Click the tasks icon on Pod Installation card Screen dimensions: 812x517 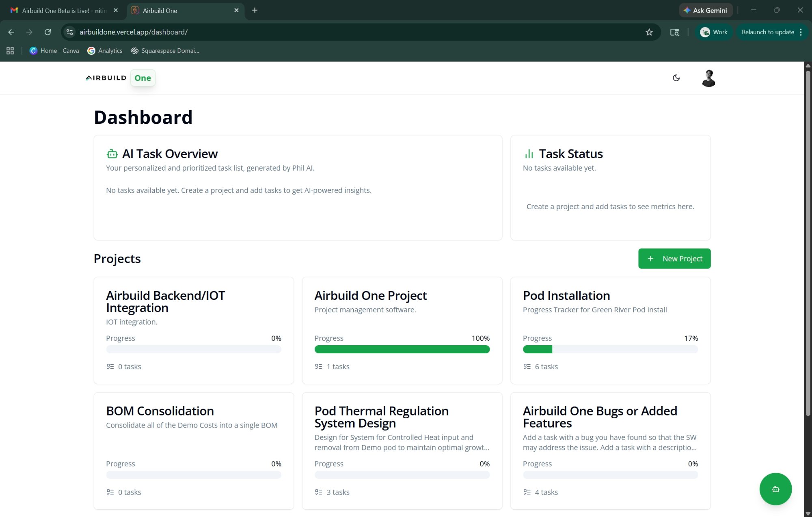(x=527, y=366)
